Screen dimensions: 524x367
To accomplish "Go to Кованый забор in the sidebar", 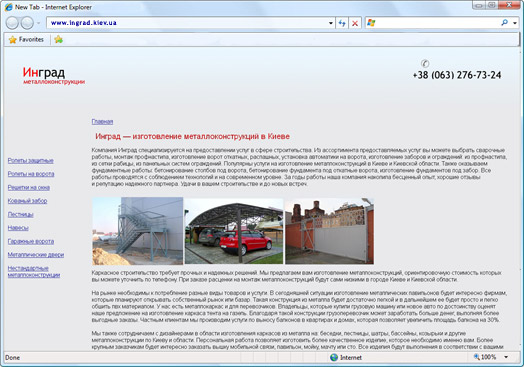I will pos(27,201).
